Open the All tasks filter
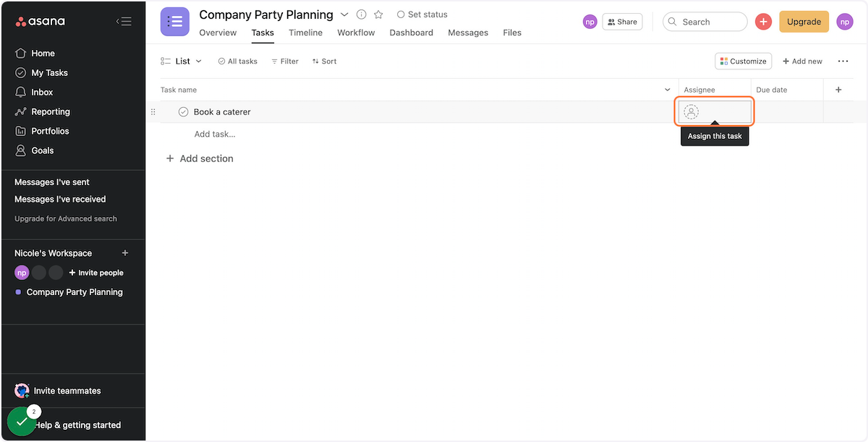 237,61
